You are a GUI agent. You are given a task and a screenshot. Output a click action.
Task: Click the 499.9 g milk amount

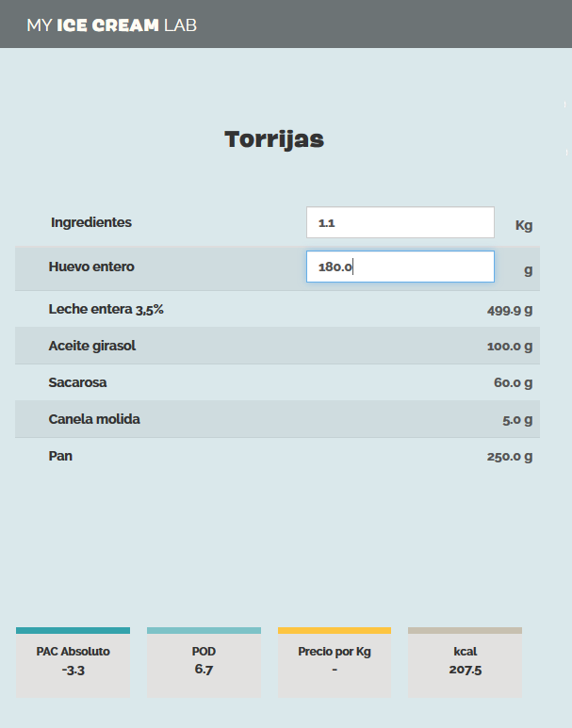tap(509, 310)
